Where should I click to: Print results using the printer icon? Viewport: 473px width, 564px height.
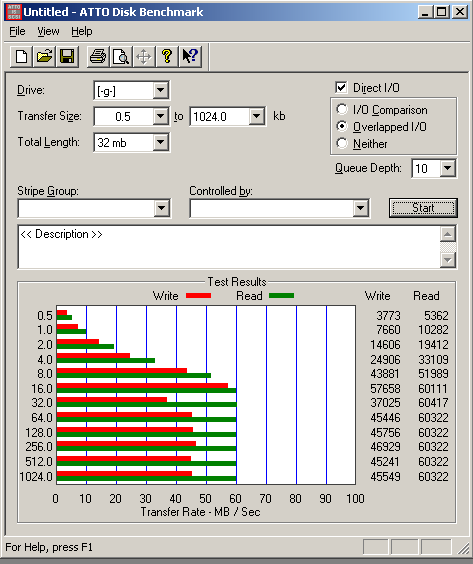click(x=98, y=56)
